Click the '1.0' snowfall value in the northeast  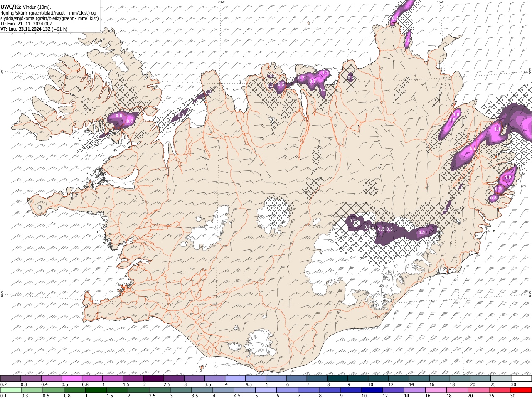456,114
